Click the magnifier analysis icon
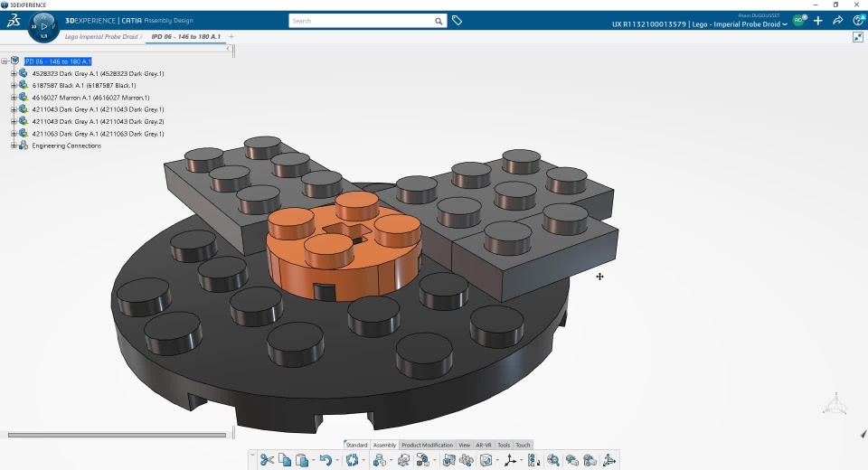Image resolution: width=868 pixels, height=470 pixels. pyautogui.click(x=552, y=460)
